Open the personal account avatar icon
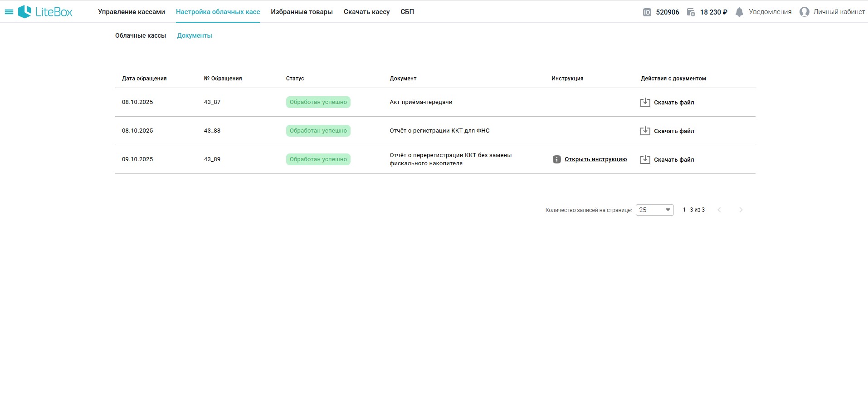The image size is (868, 405). [804, 12]
